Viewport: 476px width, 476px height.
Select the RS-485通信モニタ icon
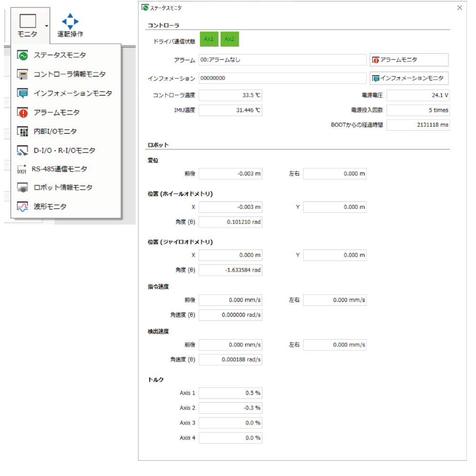tap(22, 169)
